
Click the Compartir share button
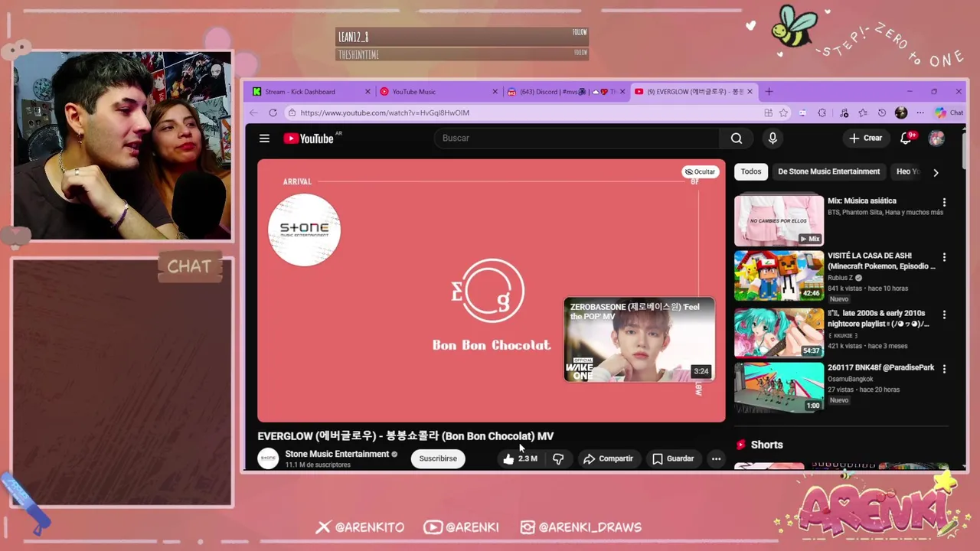pos(608,458)
